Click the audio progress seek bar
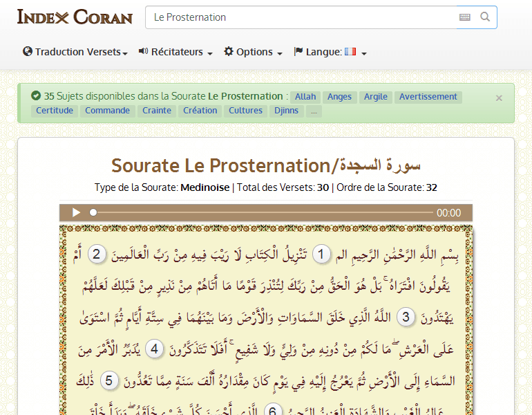This screenshot has width=532, height=415. click(263, 213)
